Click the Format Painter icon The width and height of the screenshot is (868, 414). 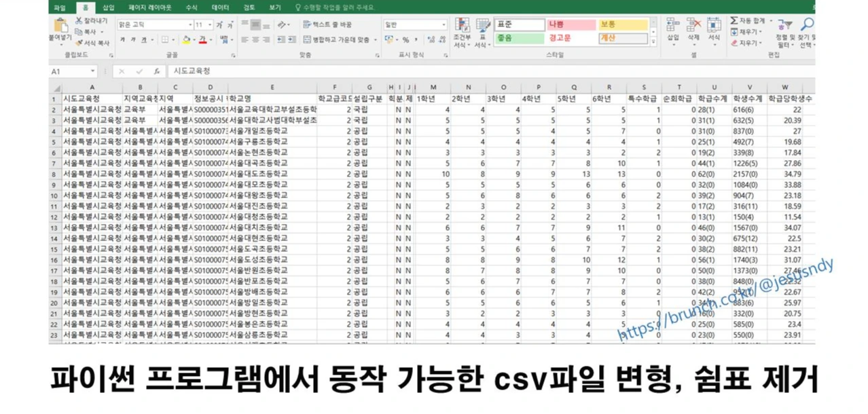click(79, 43)
